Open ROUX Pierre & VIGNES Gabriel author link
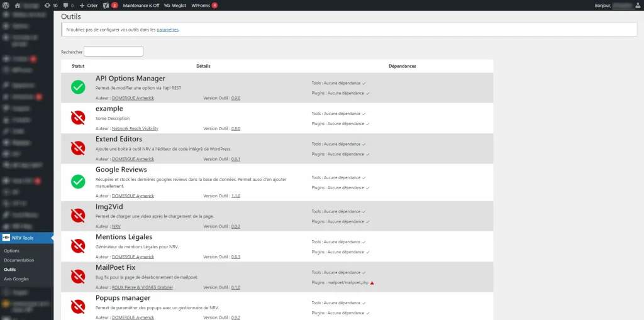This screenshot has height=320, width=644. [x=142, y=287]
